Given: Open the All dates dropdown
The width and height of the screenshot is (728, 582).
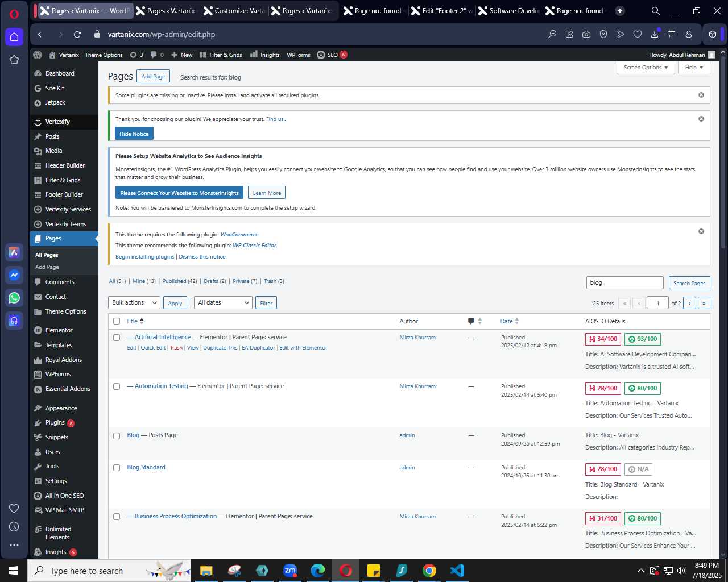Looking at the screenshot, I should tap(223, 303).
